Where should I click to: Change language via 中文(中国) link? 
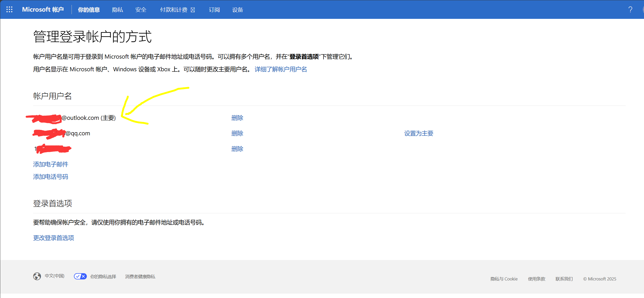(54, 276)
